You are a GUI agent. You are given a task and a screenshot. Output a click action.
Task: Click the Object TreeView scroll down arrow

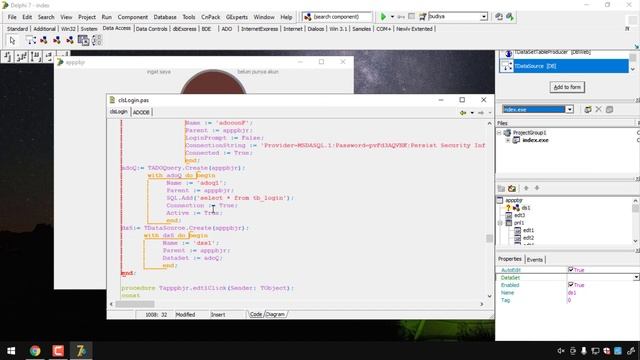(x=635, y=241)
